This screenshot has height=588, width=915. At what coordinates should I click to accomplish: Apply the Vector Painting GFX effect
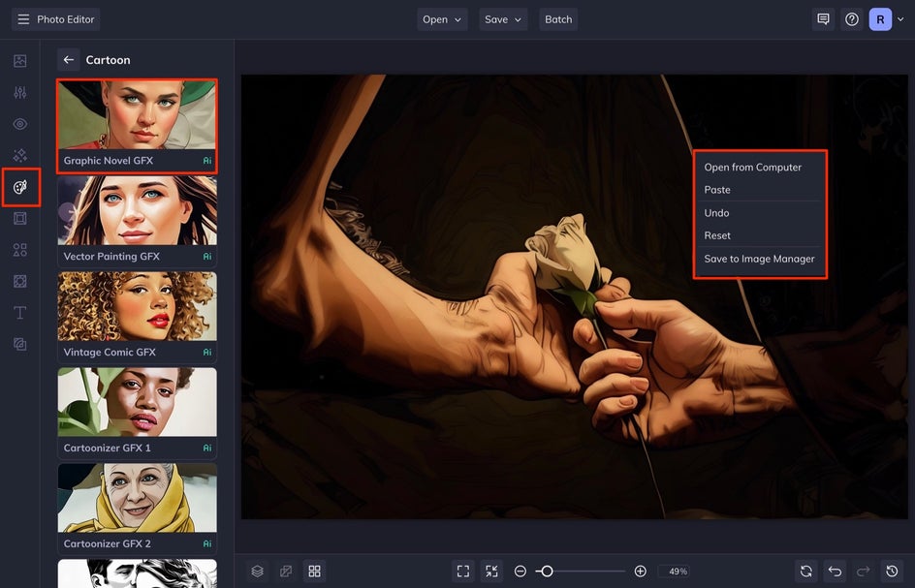point(137,222)
